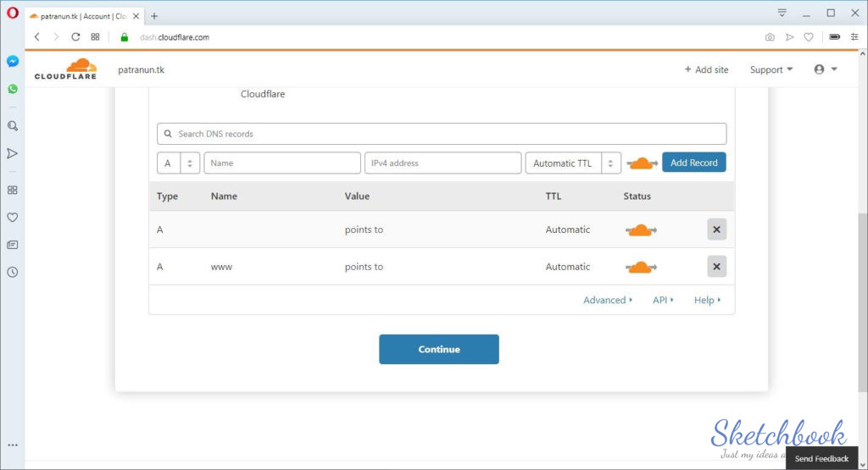868x470 pixels.
Task: Open a new browser tab
Action: click(154, 16)
